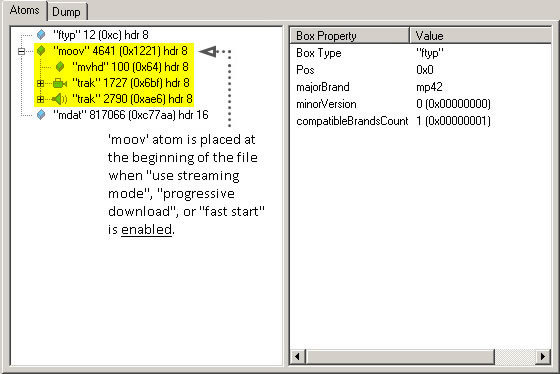Select the "moov" 4641 (0x1221) row
Screen dimensions: 560x374
[x=120, y=51]
